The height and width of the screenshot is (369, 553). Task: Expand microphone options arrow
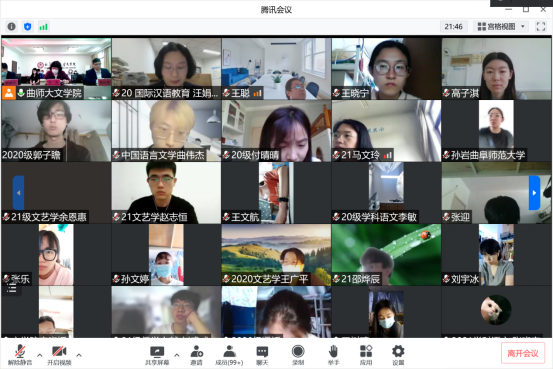40,355
